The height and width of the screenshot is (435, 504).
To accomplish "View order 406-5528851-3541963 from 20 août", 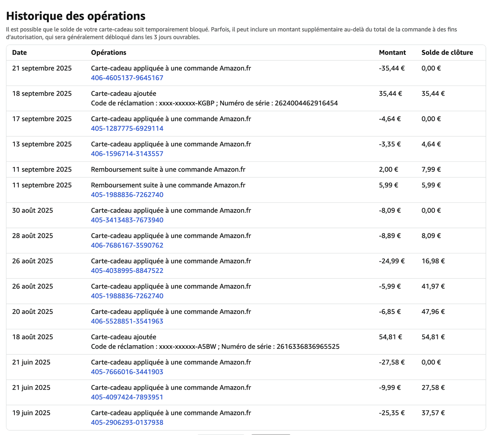I will (127, 321).
